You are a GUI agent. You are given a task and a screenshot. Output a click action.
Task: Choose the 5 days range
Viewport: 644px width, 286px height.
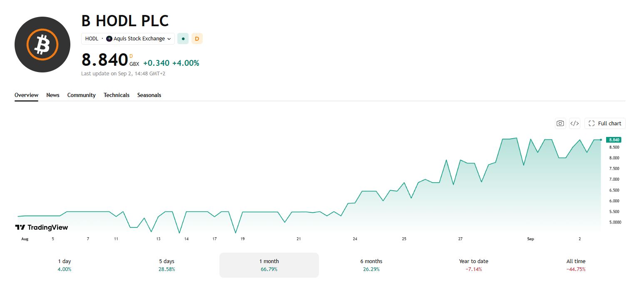click(167, 265)
